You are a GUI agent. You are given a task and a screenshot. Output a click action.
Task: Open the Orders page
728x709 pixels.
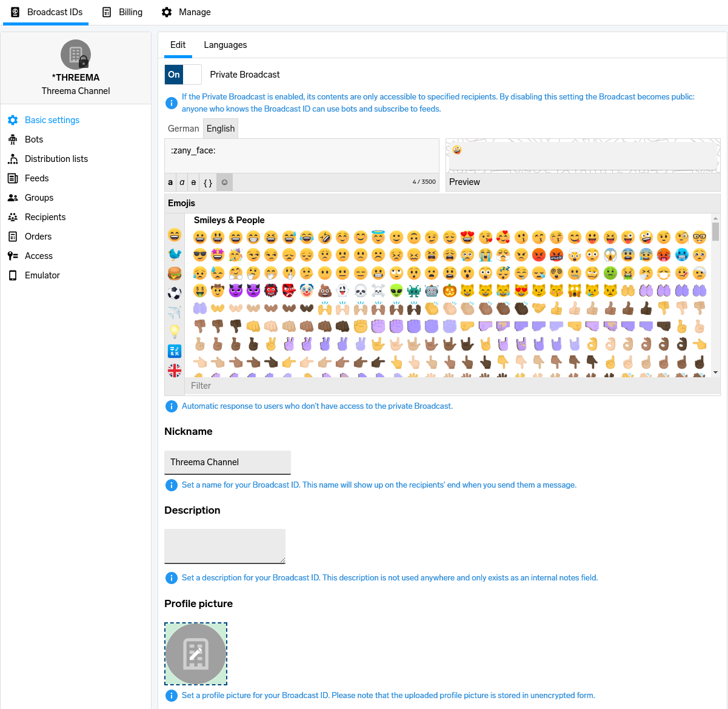click(38, 237)
